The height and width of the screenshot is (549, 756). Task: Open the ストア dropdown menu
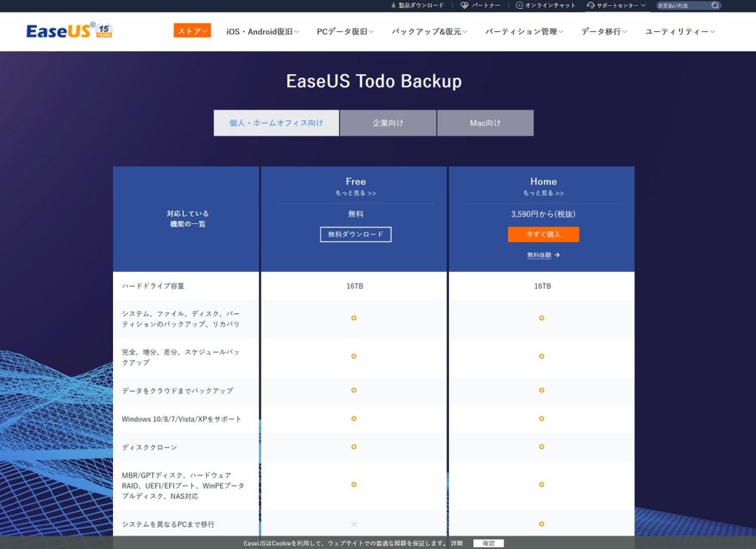coord(192,31)
